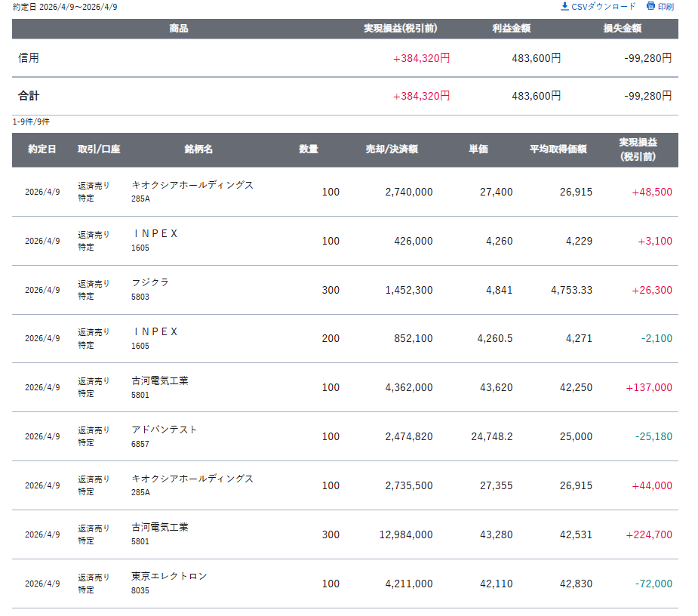Click the +224,700 realized profit value
Viewport: 698px width, 616px height.
[648, 534]
